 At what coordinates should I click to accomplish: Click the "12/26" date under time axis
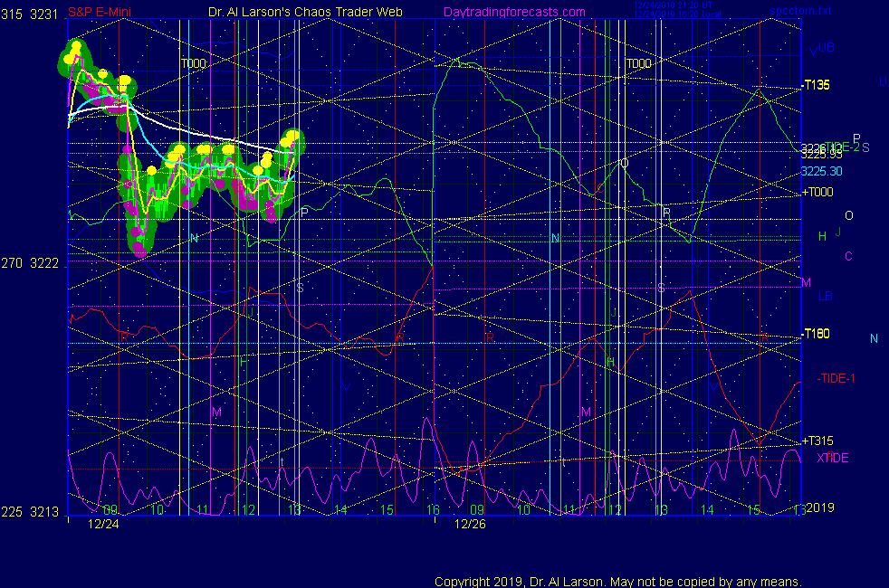coord(470,524)
